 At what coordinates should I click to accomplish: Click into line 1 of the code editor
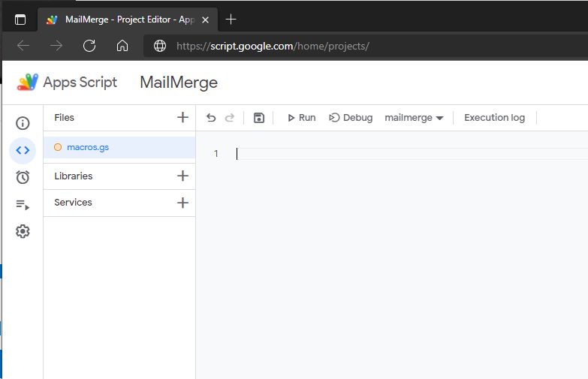point(412,154)
